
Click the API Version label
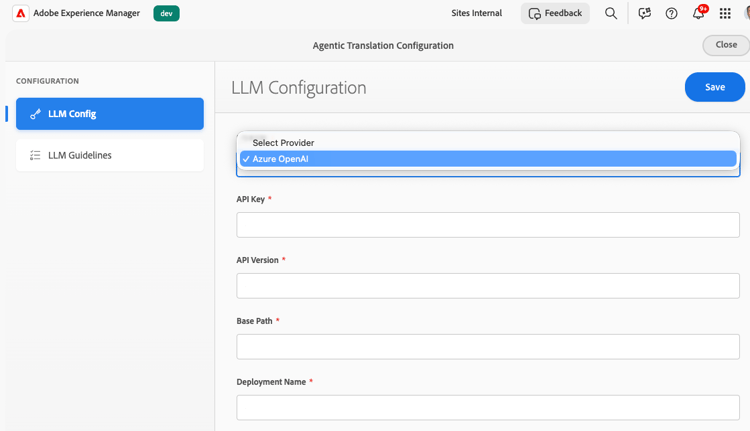(x=257, y=260)
